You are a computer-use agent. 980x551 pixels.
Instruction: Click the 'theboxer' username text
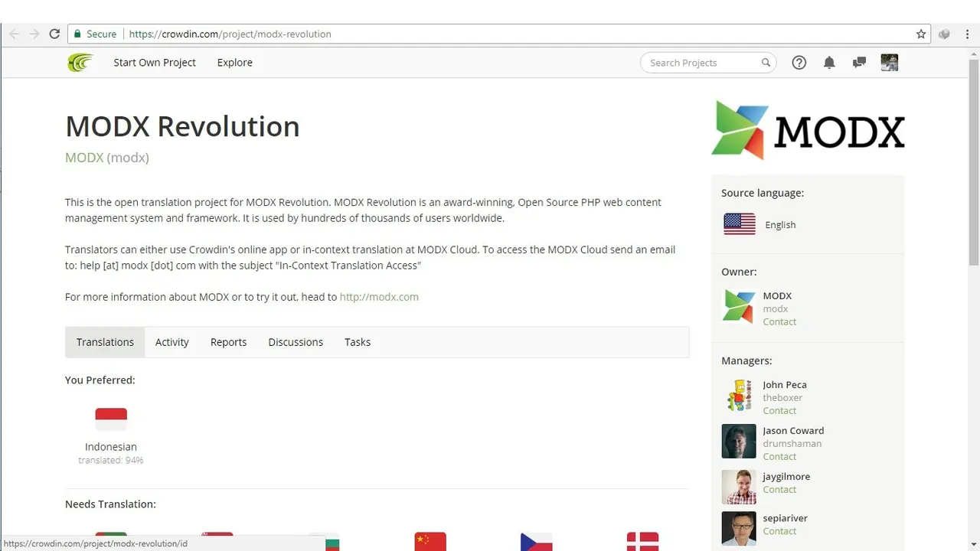[x=782, y=398]
